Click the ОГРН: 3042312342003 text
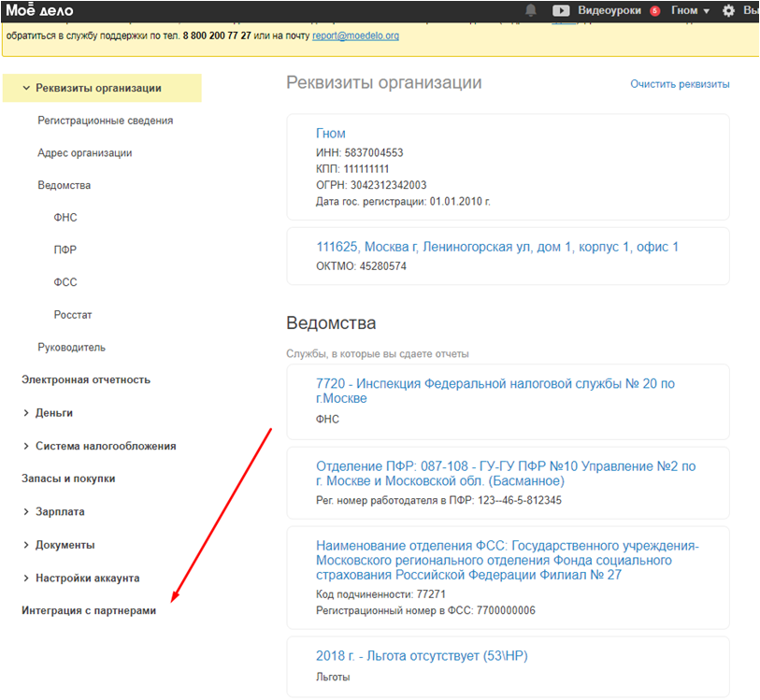Viewport: 760px width, 700px height. coord(371,185)
